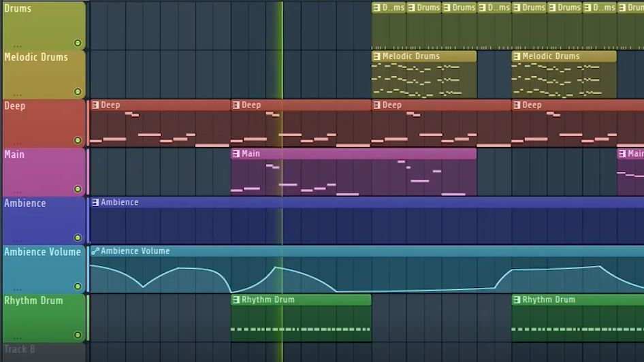This screenshot has height=362, width=644.
Task: Click the leftmost Rhythm Drum clip's pattern icon
Action: (x=236, y=299)
